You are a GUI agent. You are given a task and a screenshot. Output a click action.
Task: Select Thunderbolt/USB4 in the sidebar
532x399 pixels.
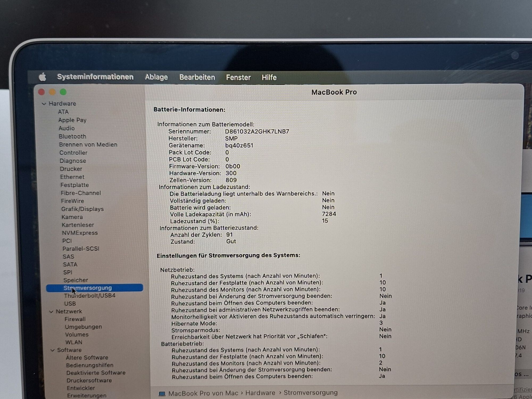pyautogui.click(x=90, y=296)
